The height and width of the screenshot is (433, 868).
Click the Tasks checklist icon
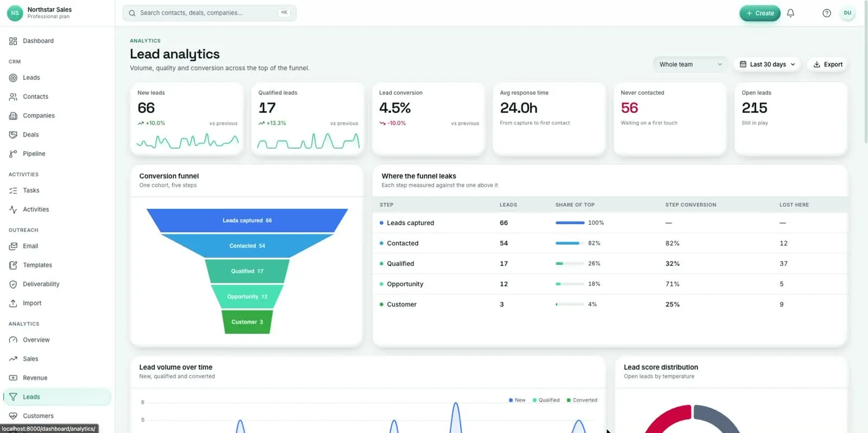13,190
